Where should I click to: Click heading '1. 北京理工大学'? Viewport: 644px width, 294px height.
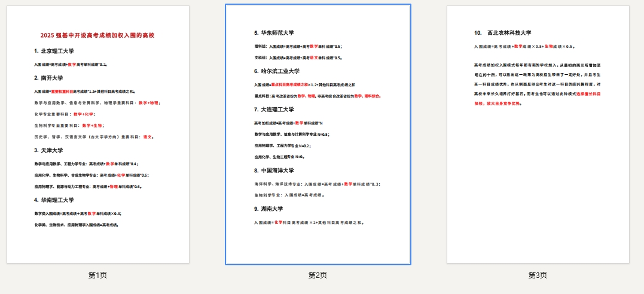(x=54, y=51)
